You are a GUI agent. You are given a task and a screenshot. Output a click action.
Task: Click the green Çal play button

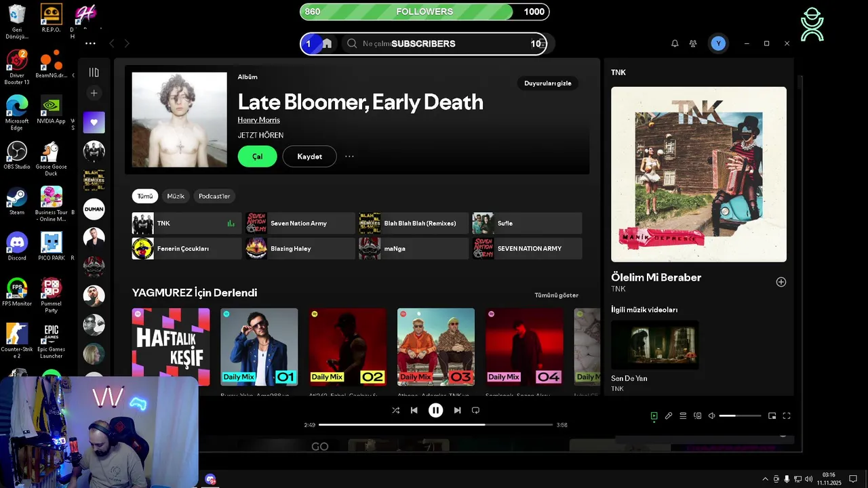click(x=258, y=157)
